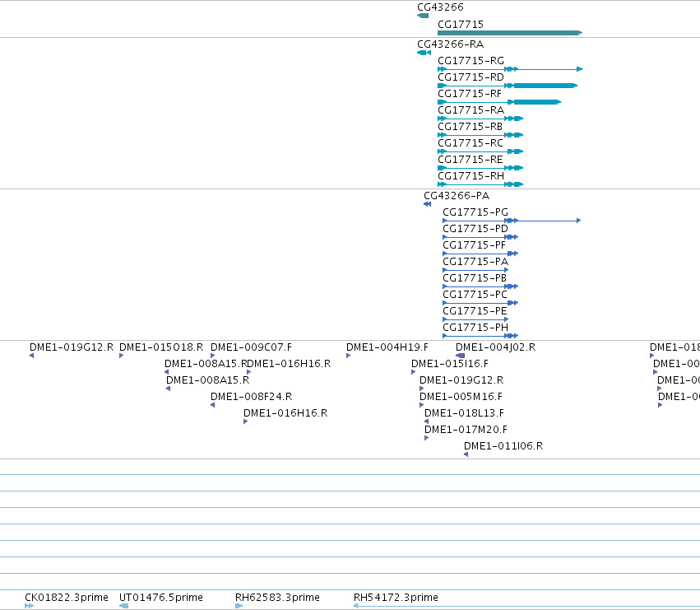The image size is (700, 610).
Task: Select the DME1-017M20.F feature
Action: (x=466, y=430)
